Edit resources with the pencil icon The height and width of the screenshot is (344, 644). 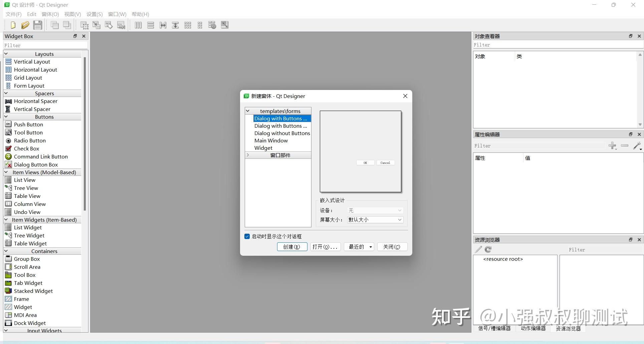(x=478, y=249)
